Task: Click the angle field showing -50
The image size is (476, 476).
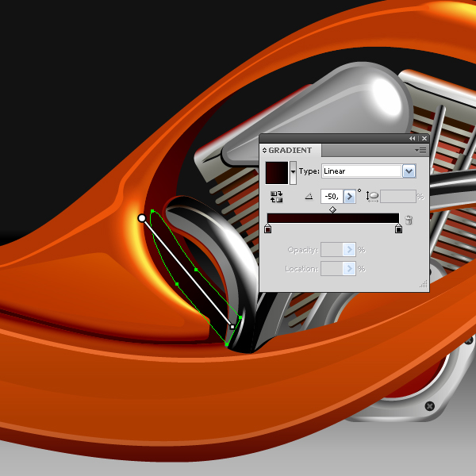Action: pyautogui.click(x=332, y=197)
